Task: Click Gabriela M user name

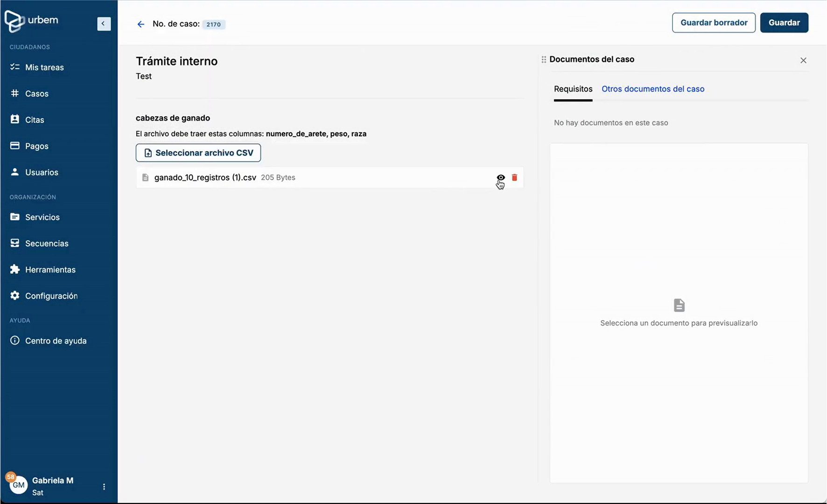Action: [53, 480]
